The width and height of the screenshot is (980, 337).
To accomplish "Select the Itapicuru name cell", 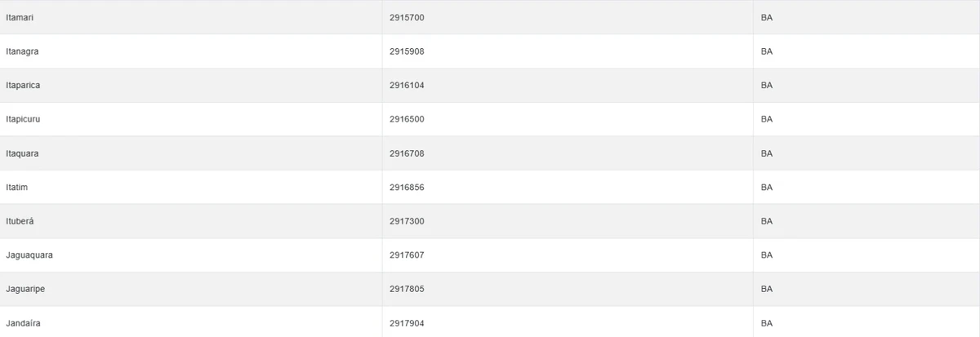I will click(x=23, y=119).
